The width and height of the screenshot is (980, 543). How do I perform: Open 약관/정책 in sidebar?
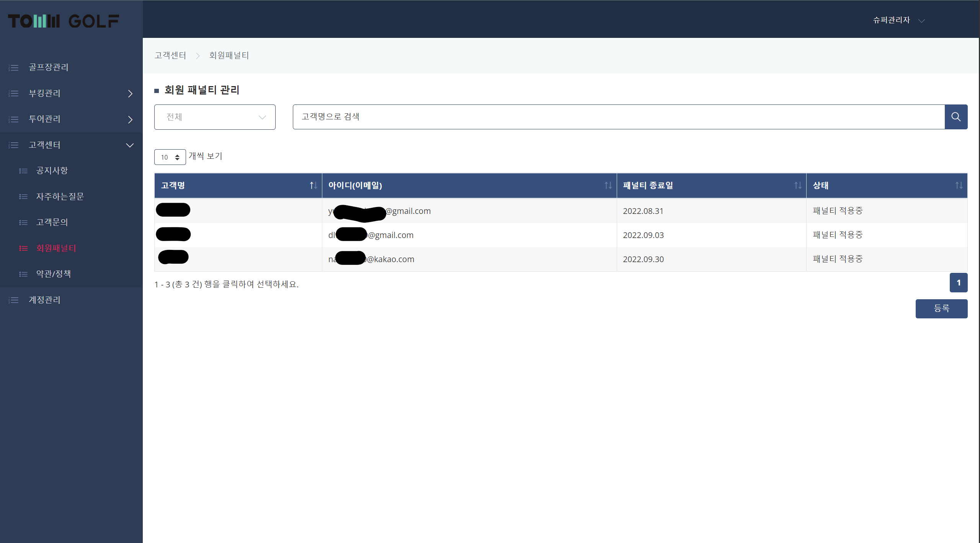[54, 274]
